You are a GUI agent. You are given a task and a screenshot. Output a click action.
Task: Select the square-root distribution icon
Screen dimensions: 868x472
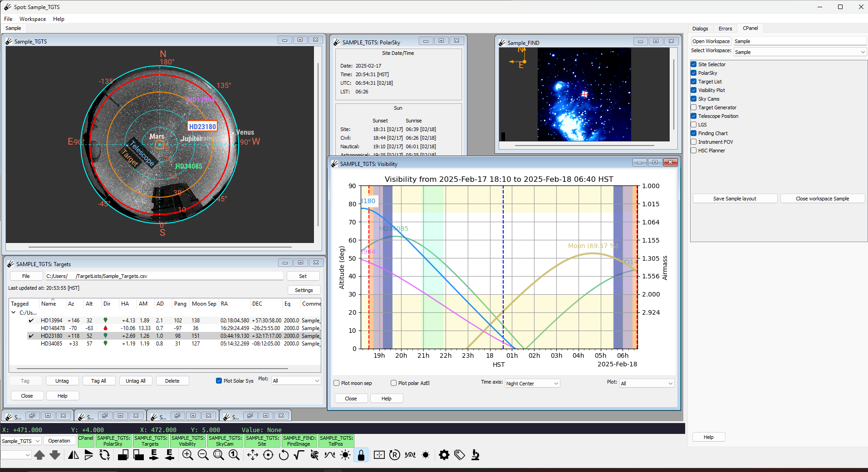pos(299,455)
